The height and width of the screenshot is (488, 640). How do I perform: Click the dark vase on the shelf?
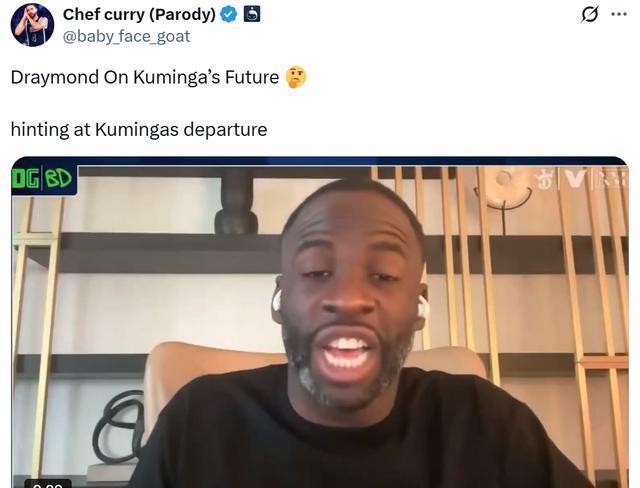236,202
